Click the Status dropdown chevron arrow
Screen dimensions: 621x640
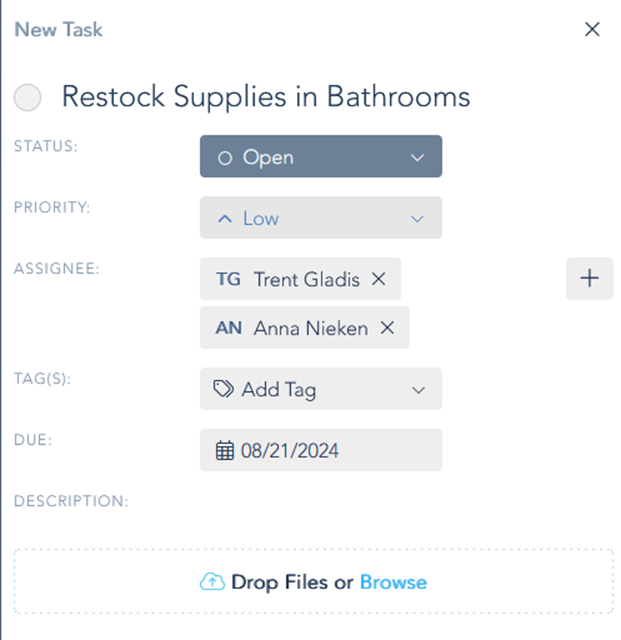click(x=417, y=158)
